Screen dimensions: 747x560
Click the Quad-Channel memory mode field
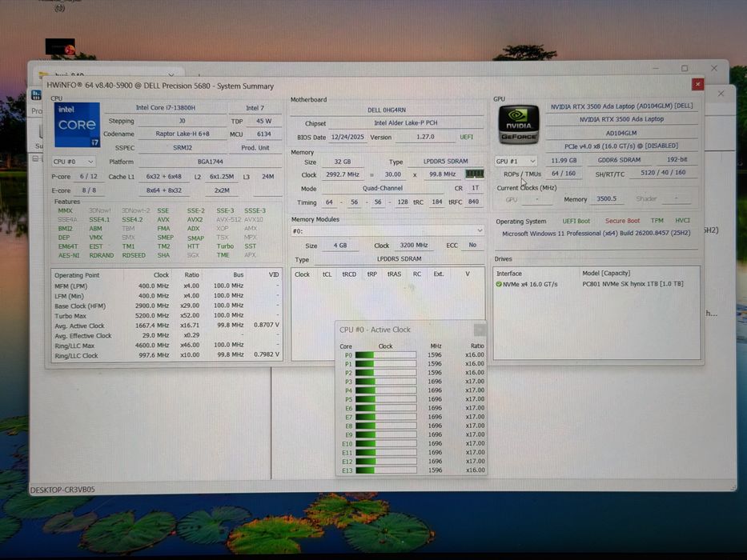click(x=383, y=188)
